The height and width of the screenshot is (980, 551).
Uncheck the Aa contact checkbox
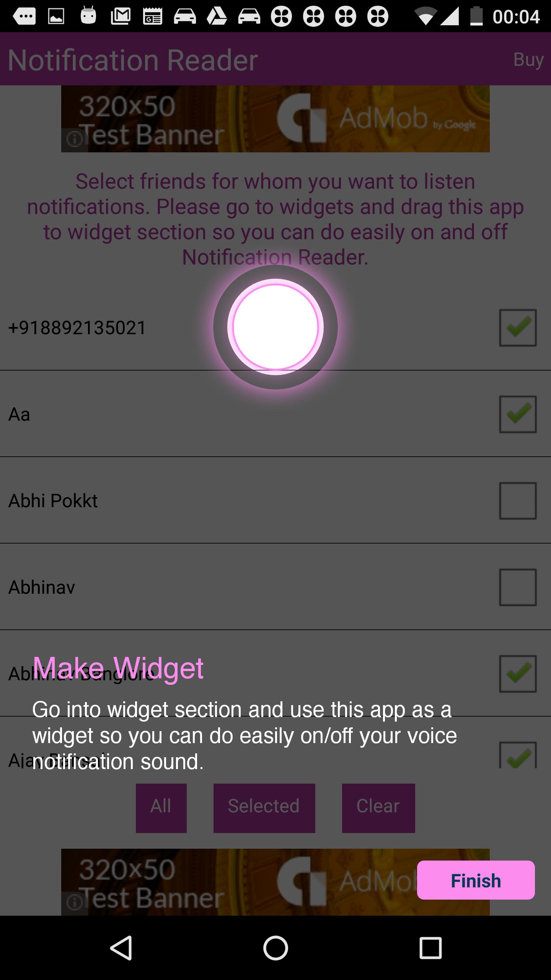coord(518,414)
